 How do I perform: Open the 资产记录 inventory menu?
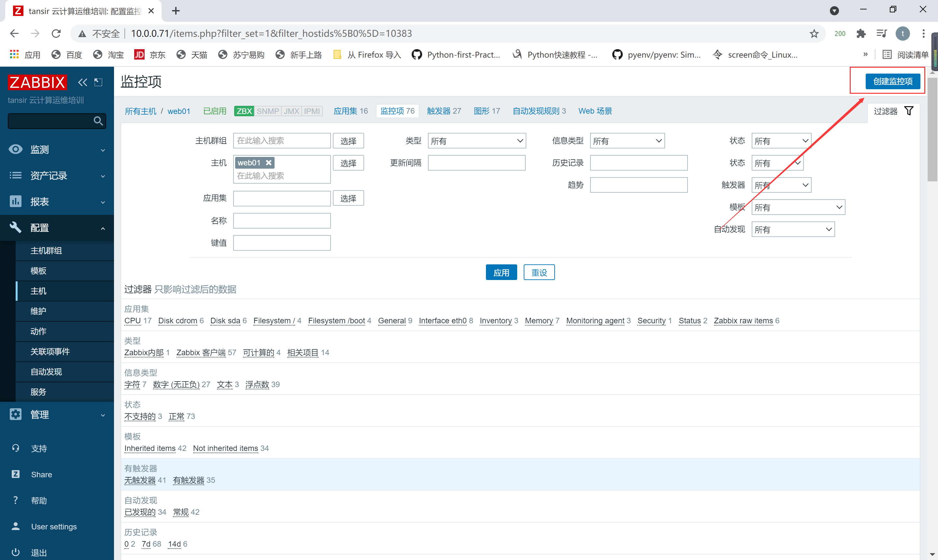(x=57, y=175)
